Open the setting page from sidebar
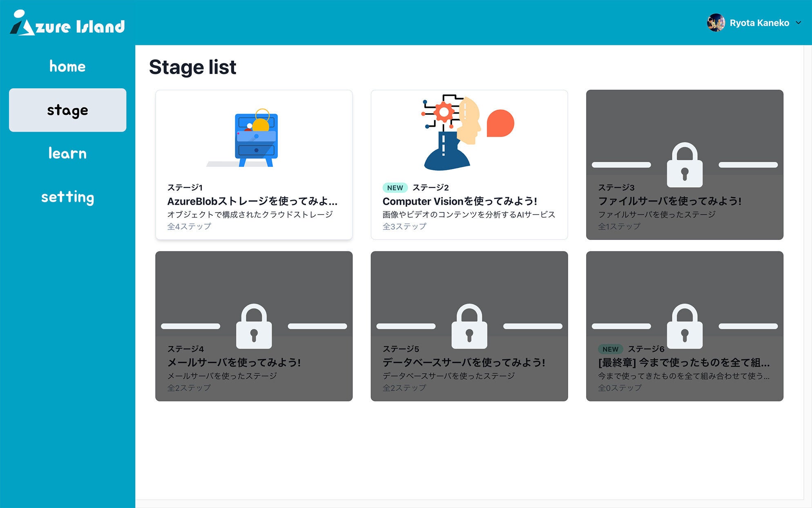 click(x=67, y=197)
